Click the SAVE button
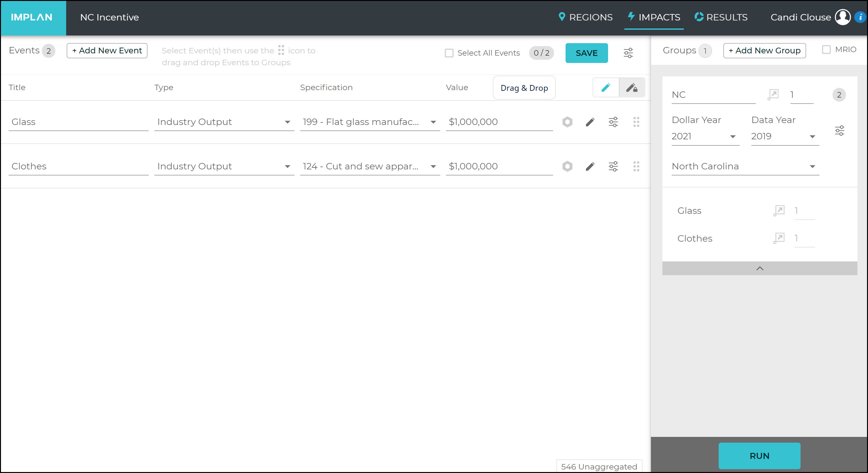This screenshot has height=473, width=868. [x=586, y=53]
